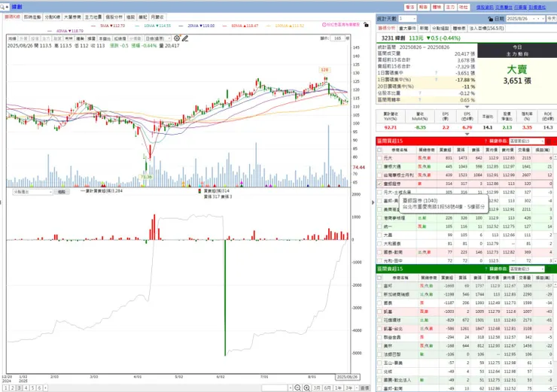Screen dimensions: 557x392
Task: Click help icon in 區間買超15 header
Action: (x=485, y=141)
